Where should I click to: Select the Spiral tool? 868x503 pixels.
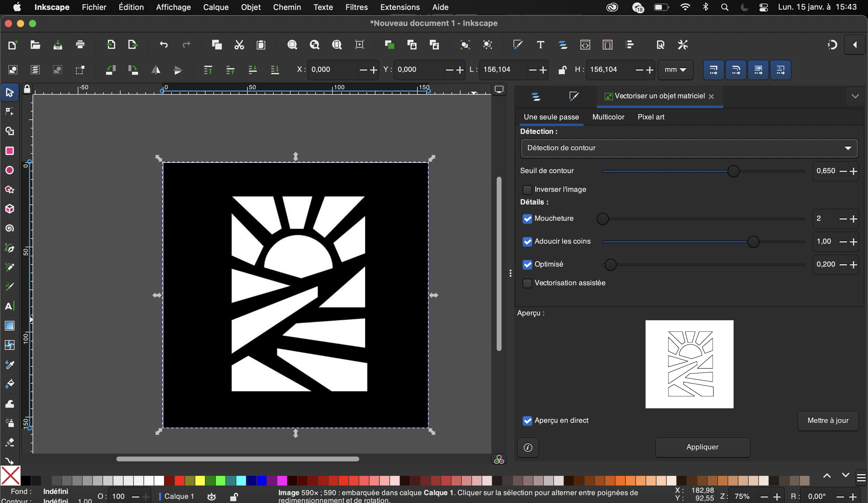tap(10, 228)
